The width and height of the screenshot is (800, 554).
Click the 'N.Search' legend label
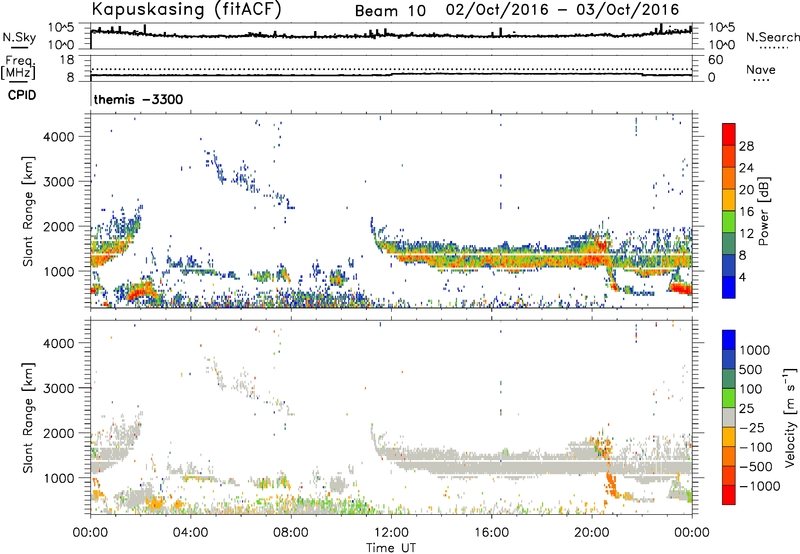coord(772,37)
